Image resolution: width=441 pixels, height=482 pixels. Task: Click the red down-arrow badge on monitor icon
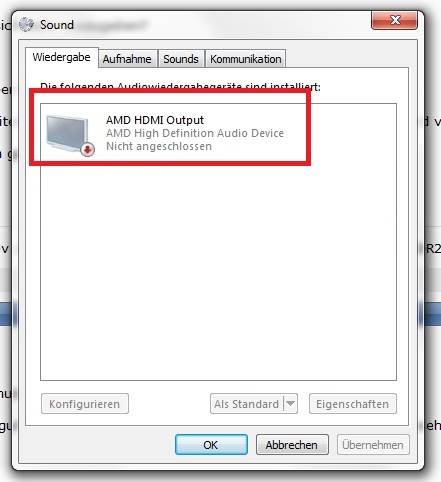click(x=88, y=150)
